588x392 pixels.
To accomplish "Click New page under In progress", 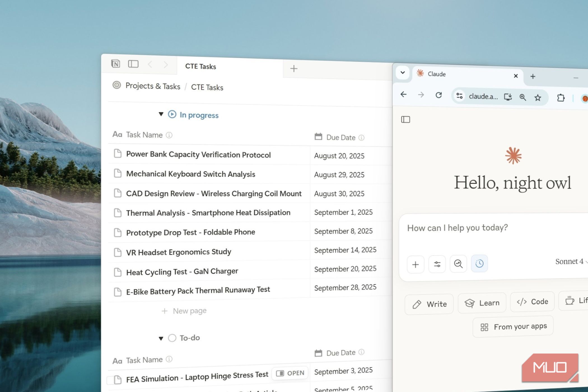I will tap(184, 311).
